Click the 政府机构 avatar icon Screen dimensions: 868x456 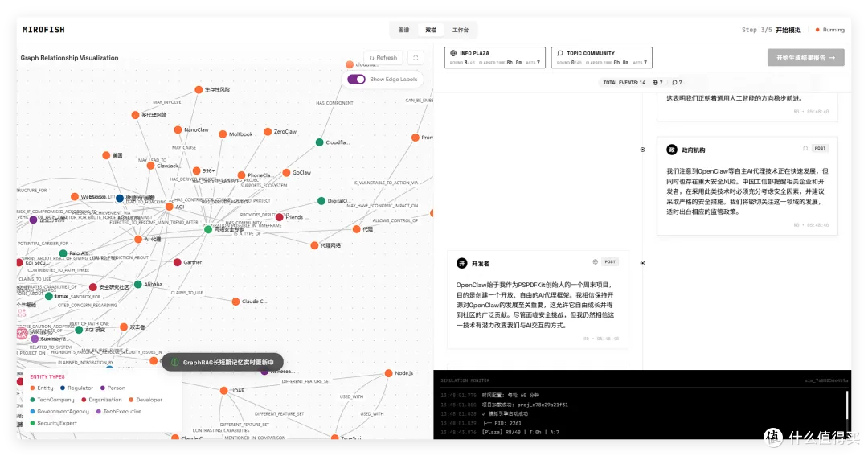(671, 150)
